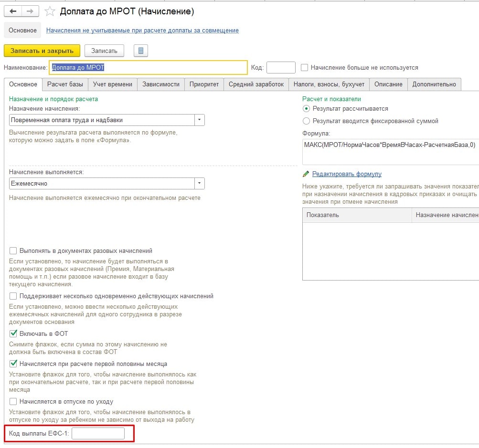
Task: Open 'Начисление выполняется' dropdown arrow
Action: coord(199,183)
